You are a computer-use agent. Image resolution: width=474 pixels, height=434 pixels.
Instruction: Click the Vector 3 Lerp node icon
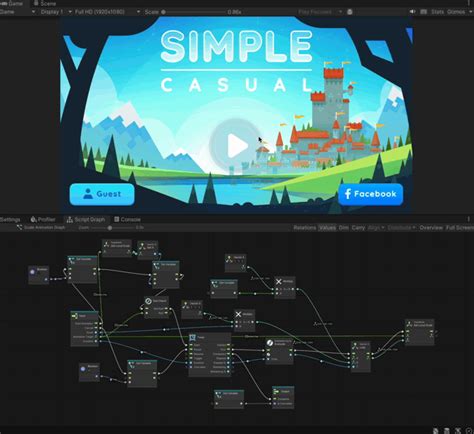(355, 346)
